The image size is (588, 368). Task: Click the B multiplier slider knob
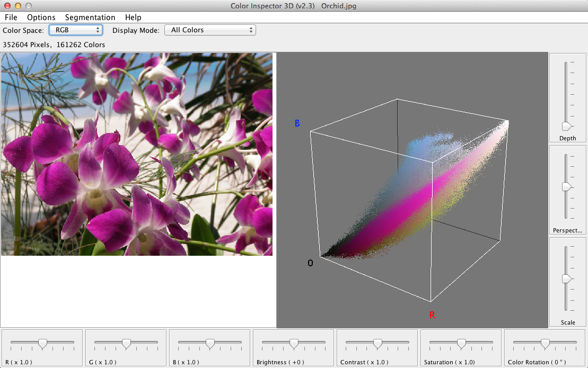pos(210,344)
